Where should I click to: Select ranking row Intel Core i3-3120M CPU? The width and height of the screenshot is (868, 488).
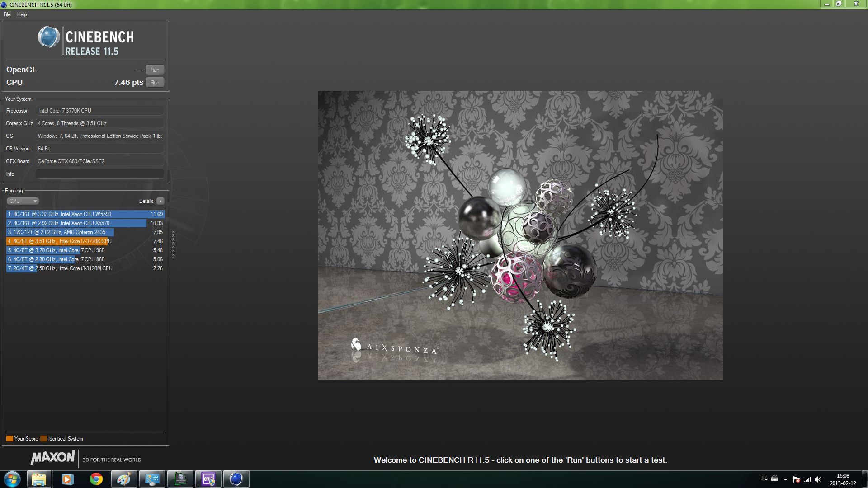pos(85,268)
